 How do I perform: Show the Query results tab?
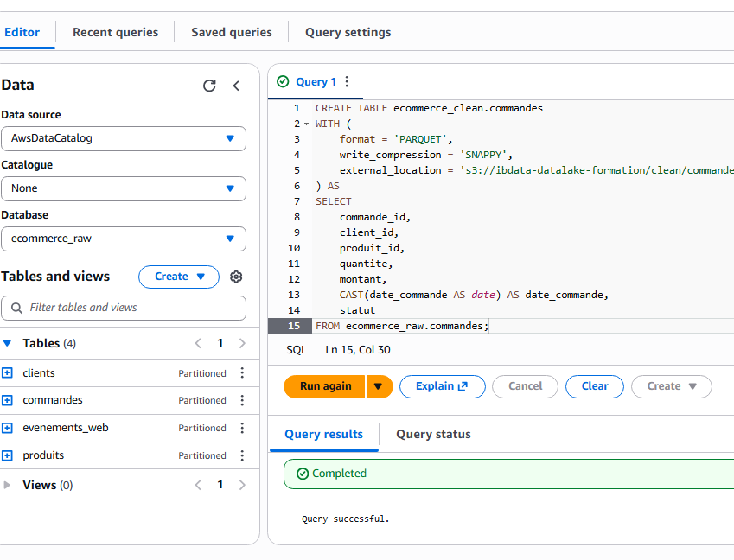pos(324,434)
